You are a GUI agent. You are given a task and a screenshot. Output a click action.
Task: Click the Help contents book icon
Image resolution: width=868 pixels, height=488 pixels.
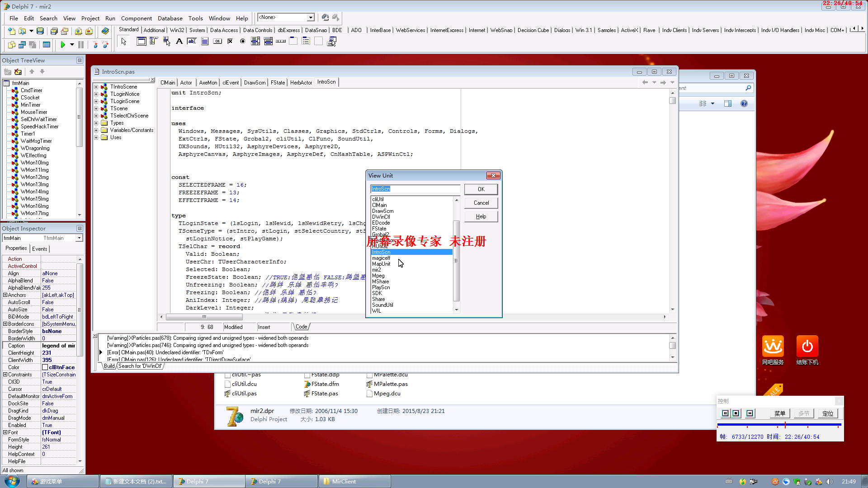pyautogui.click(x=105, y=31)
